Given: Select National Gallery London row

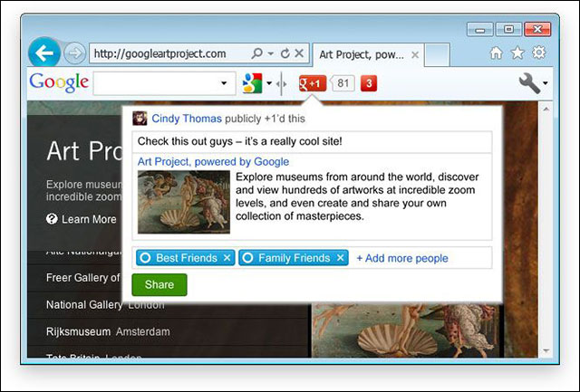Looking at the screenshot, I should [105, 305].
